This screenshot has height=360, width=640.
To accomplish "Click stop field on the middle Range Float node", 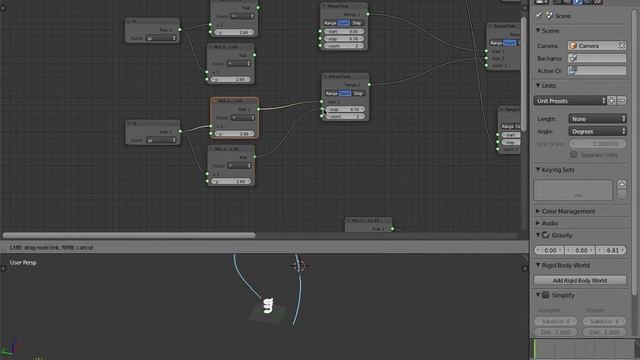I will coord(346,109).
